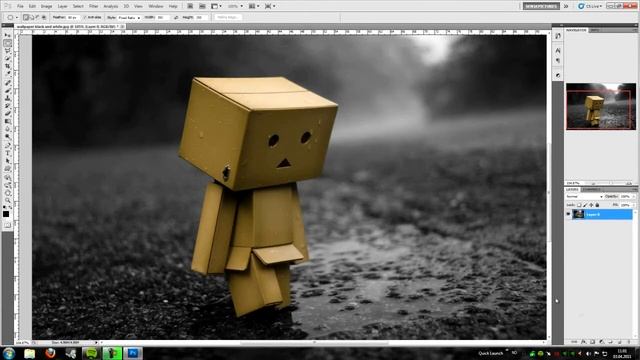Open the Edit menu

[32, 6]
